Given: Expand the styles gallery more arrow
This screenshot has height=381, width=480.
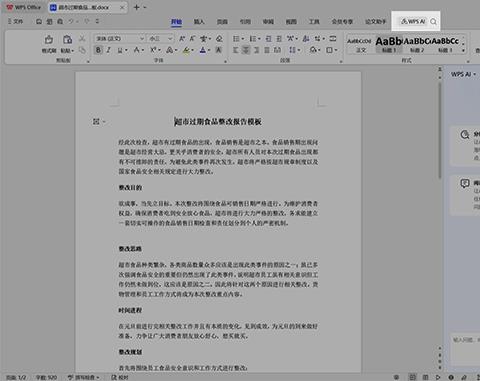Looking at the screenshot, I should pos(463,51).
